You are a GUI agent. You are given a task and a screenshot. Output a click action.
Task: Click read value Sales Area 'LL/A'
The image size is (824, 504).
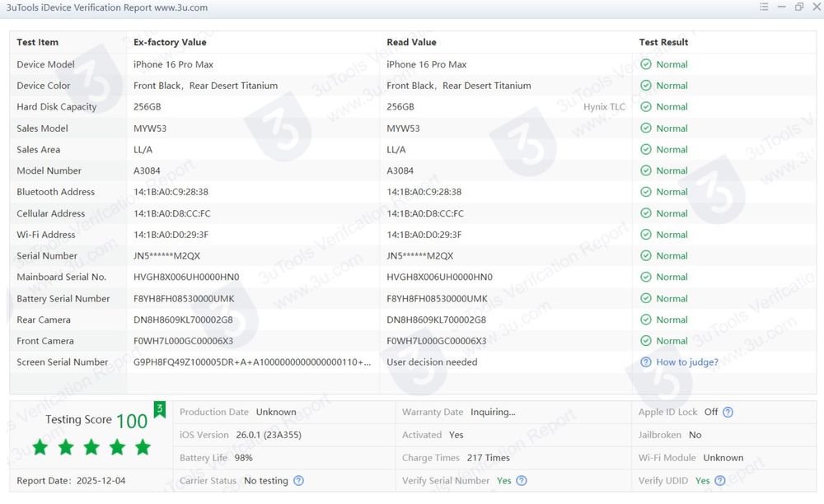(396, 149)
